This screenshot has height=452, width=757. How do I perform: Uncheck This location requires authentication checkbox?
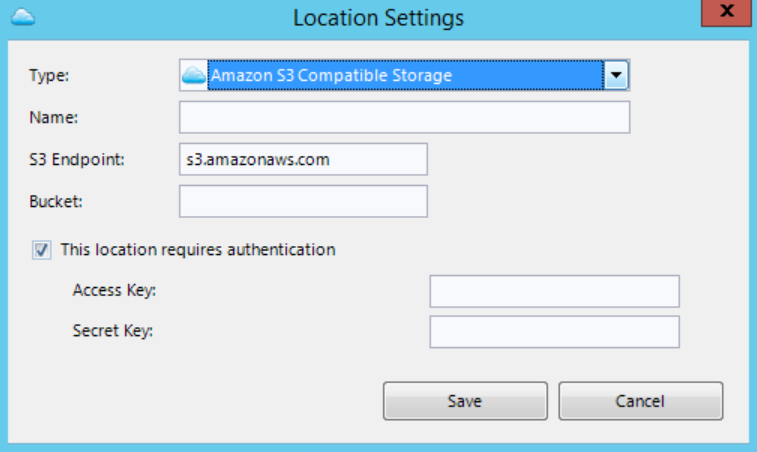point(43,250)
